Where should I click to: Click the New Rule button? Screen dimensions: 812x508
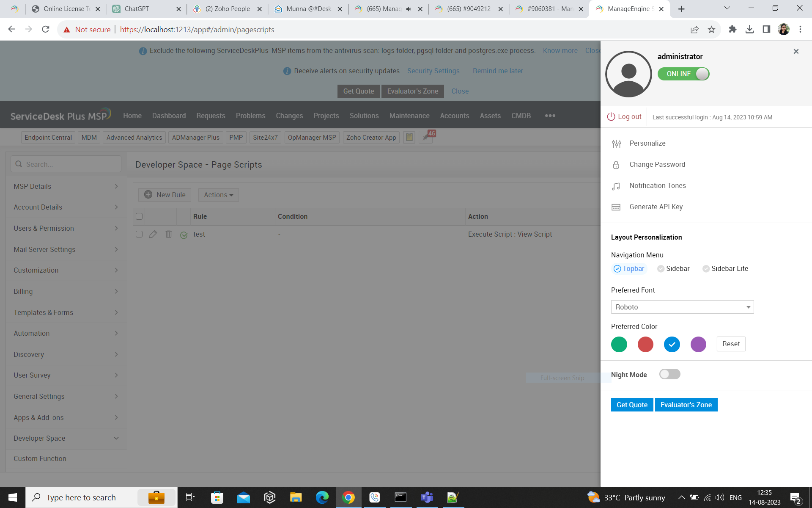click(x=165, y=195)
